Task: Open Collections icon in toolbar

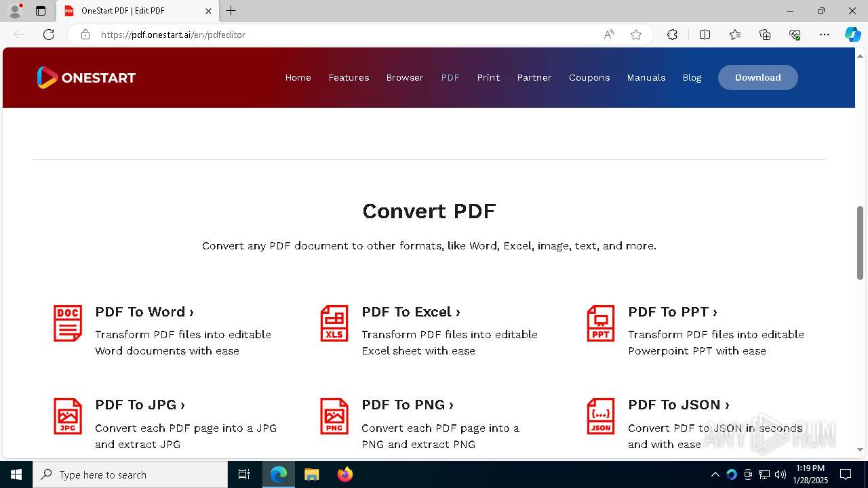Action: pos(765,35)
